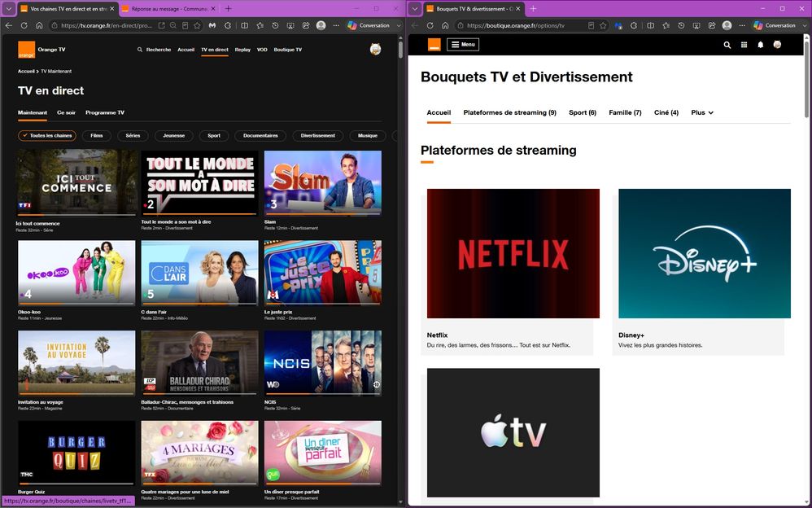Select Plateformes de streaming (9) tab

(x=509, y=112)
